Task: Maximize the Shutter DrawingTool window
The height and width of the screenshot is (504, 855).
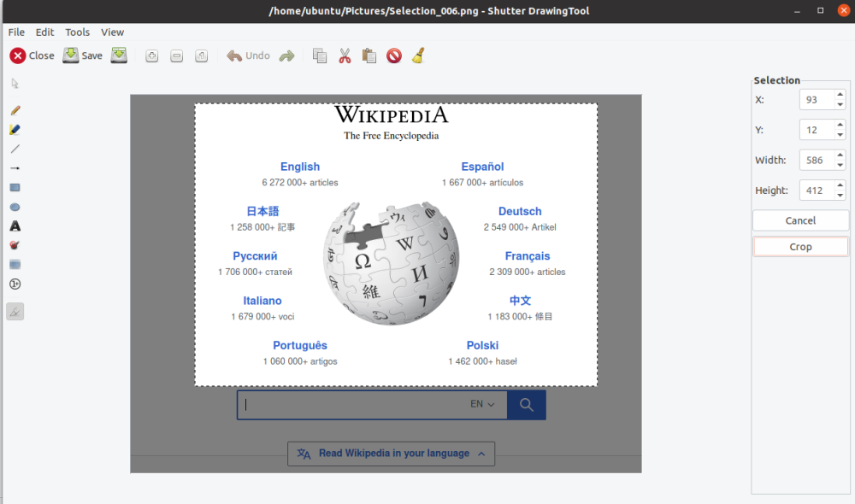Action: [820, 10]
